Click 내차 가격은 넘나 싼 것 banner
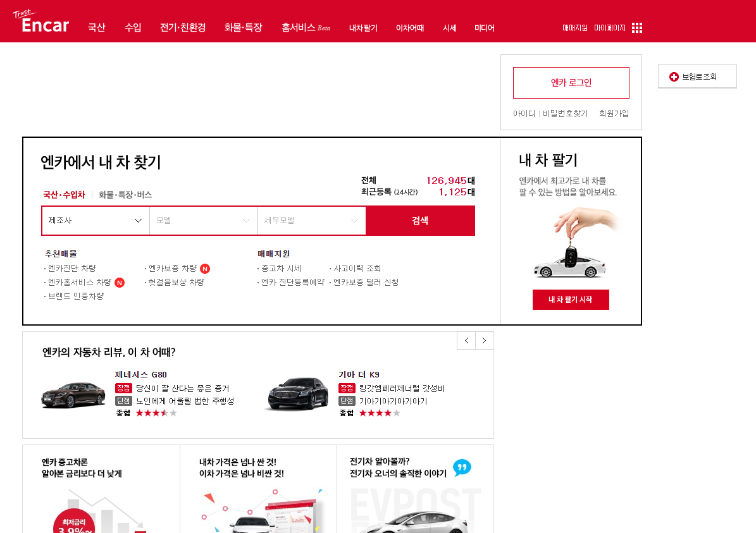 coord(258,489)
